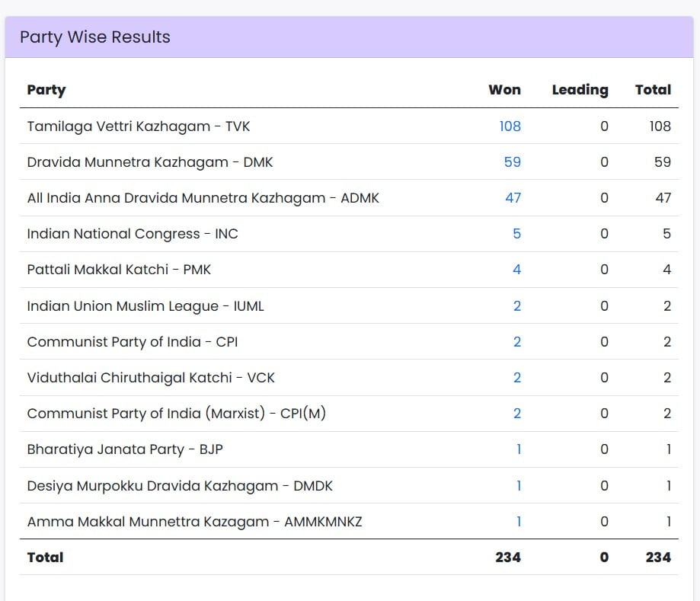The height and width of the screenshot is (601, 700).
Task: Open CPI's 2 won seats link
Action: tap(517, 341)
